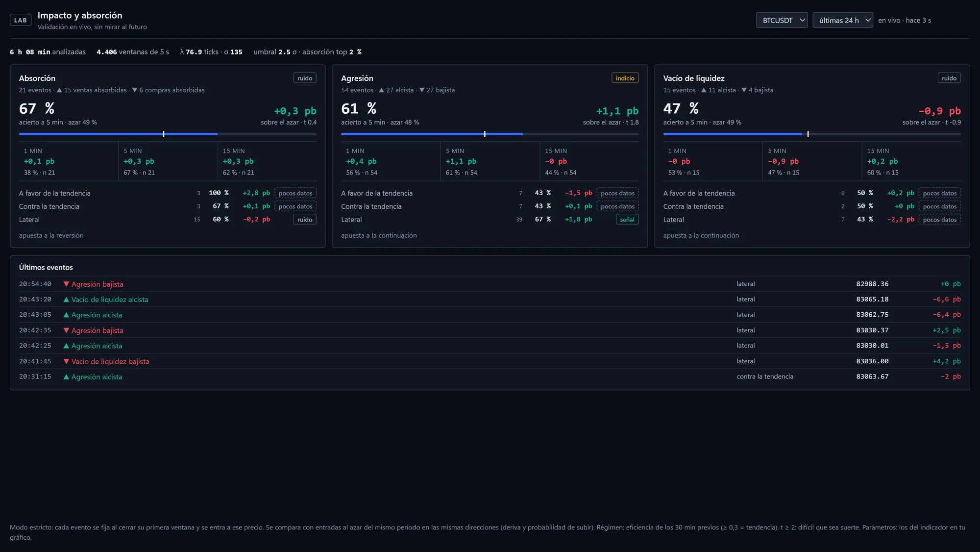Select the 15 MIN cell in Agresión card

pos(589,161)
